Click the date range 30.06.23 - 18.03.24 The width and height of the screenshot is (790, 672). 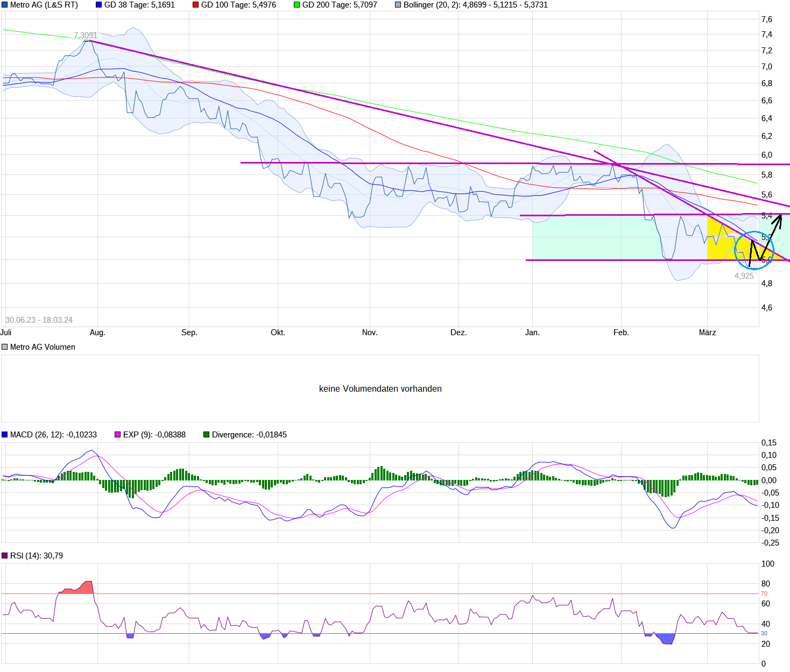point(39,320)
